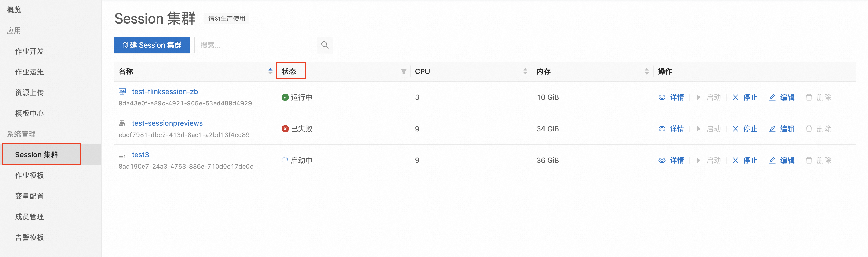
Task: Sort the table by 内存 column
Action: 646,71
